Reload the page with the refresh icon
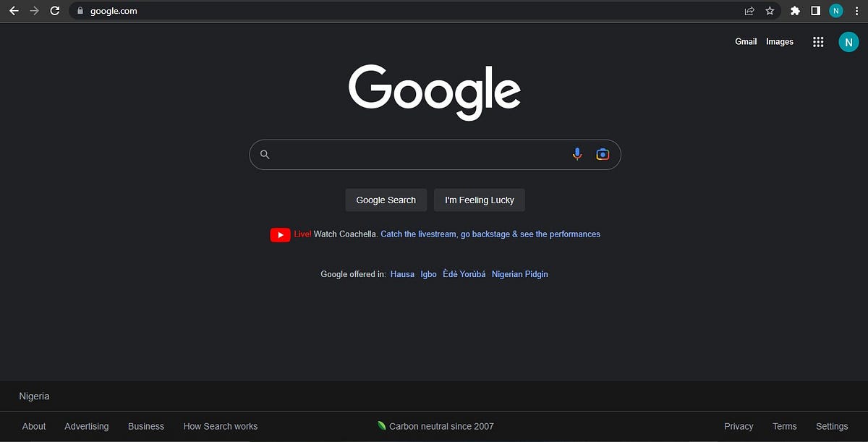The height and width of the screenshot is (442, 868). pos(55,11)
